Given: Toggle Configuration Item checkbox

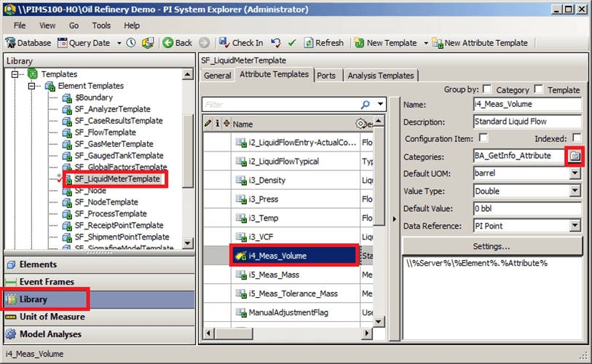Looking at the screenshot, I should tap(484, 138).
